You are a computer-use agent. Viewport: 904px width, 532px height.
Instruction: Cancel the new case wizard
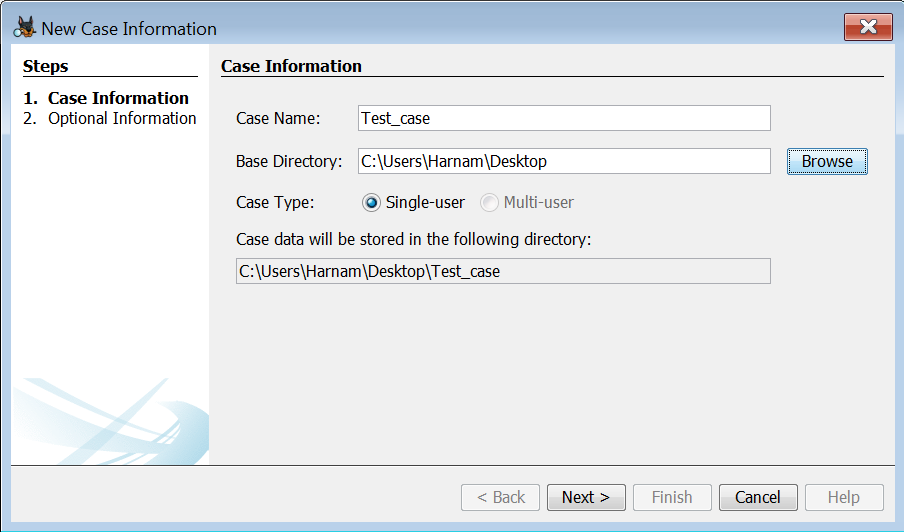(x=758, y=497)
